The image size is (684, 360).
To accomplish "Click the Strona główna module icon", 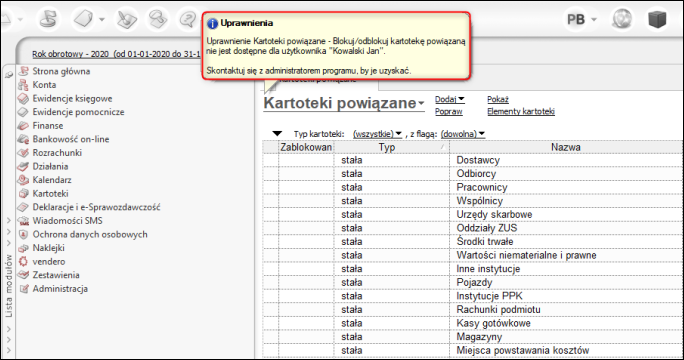I will click(x=23, y=71).
